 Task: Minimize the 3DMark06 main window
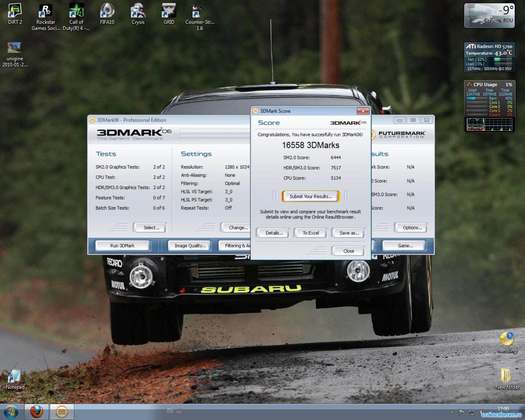(399, 120)
